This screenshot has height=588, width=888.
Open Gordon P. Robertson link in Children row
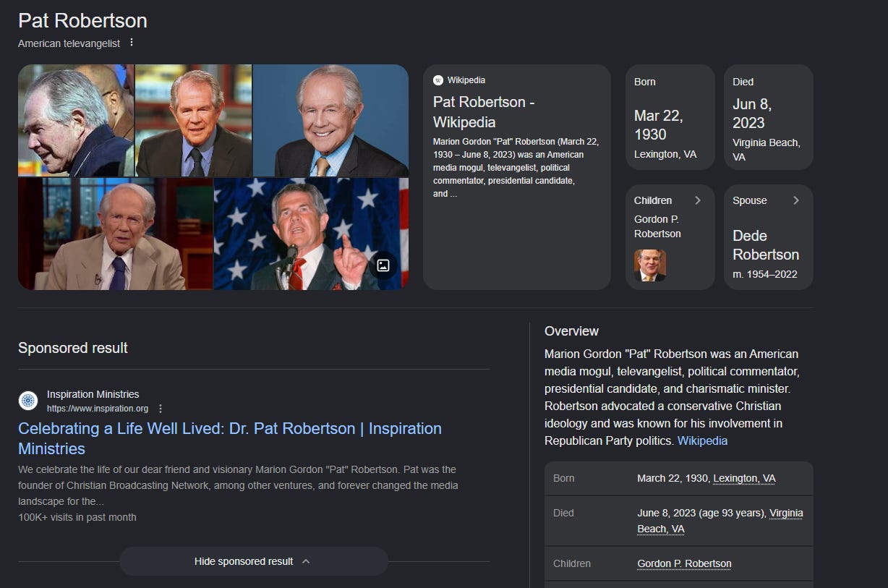coord(684,563)
